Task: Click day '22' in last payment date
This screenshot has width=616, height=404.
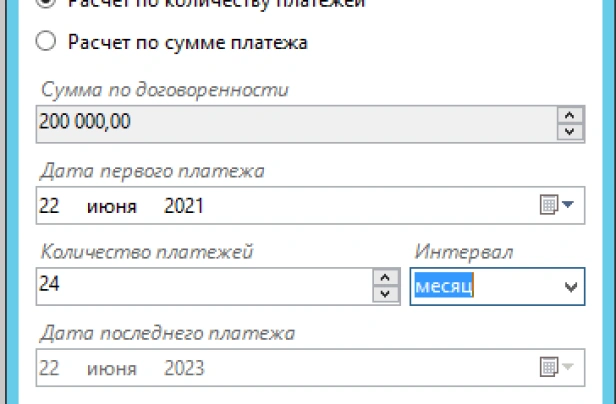Action: (50, 368)
